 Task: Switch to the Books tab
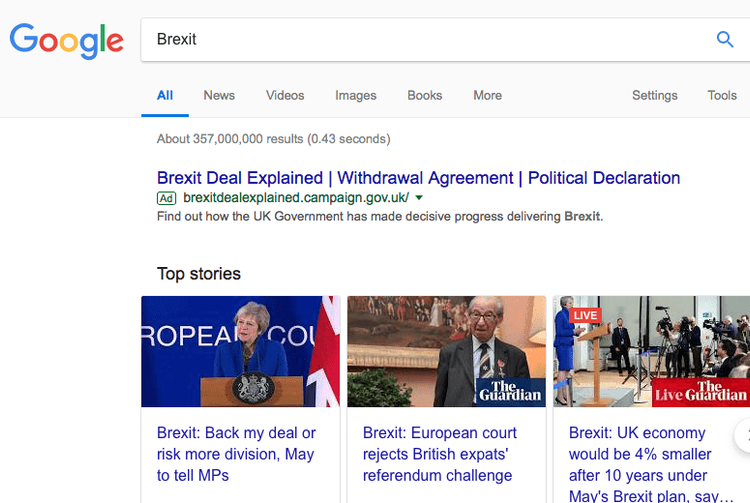[425, 95]
